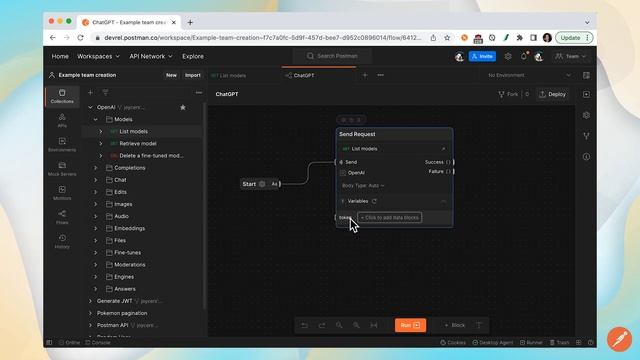This screenshot has width=640, height=360.
Task: Expand the Images folder
Action: [x=96, y=204]
